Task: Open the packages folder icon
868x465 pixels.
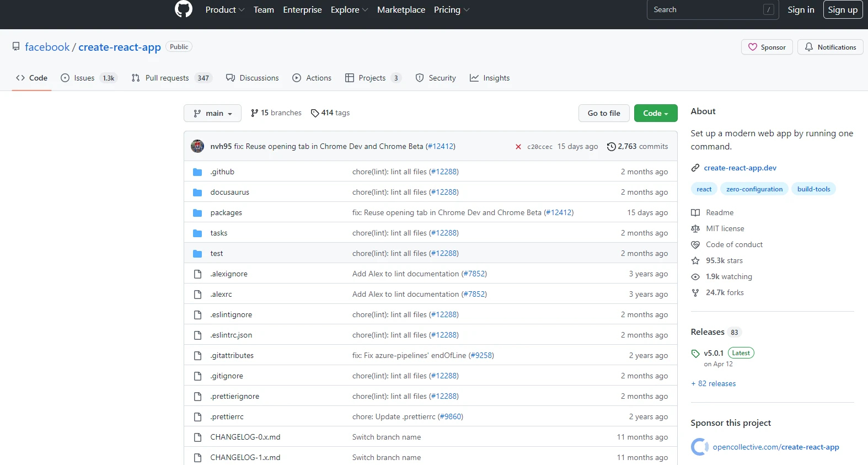Action: [197, 213]
